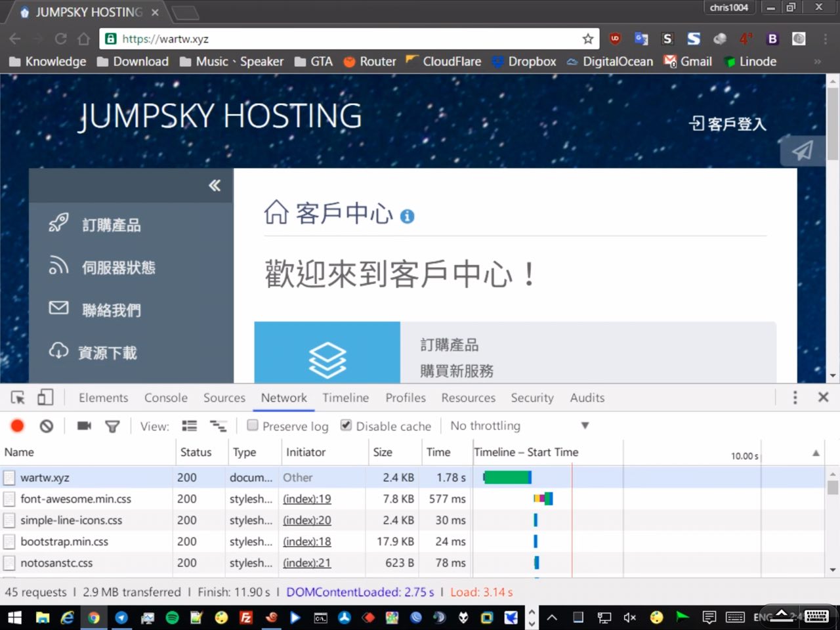Switch to the large request rows view

tap(190, 426)
